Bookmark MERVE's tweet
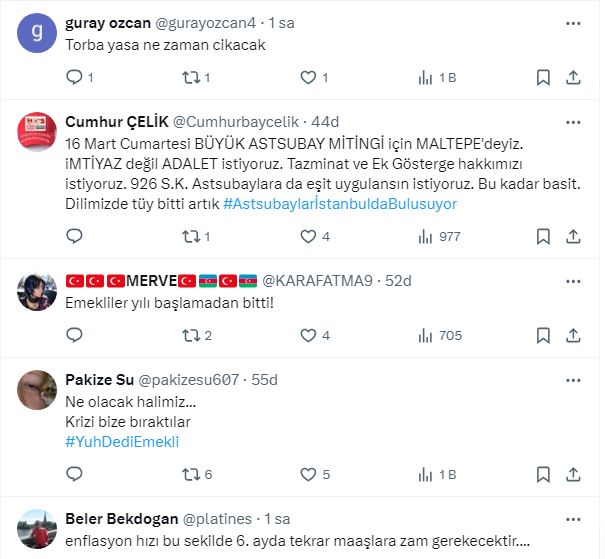This screenshot has height=559, width=605. click(x=542, y=335)
